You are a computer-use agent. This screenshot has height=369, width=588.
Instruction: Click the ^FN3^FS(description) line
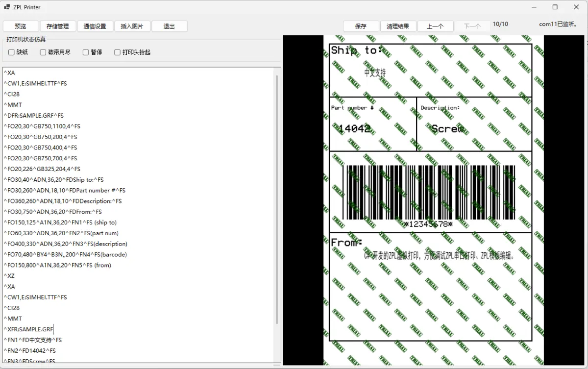[x=65, y=244]
